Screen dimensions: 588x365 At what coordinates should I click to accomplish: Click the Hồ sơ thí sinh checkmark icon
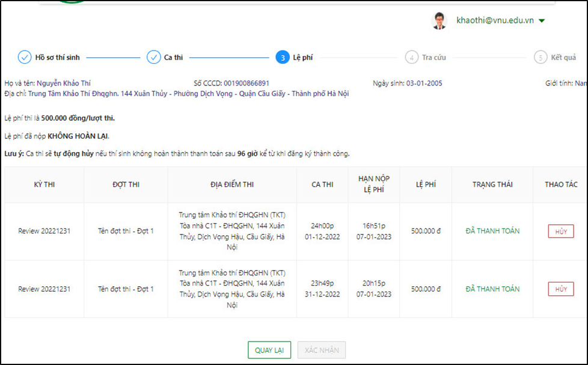25,58
